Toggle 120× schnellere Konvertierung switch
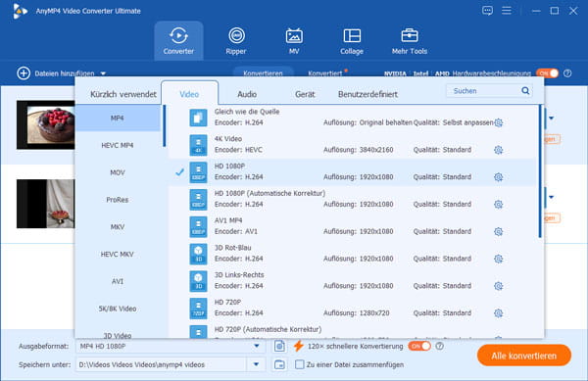Image resolution: width=588 pixels, height=381 pixels. (419, 346)
